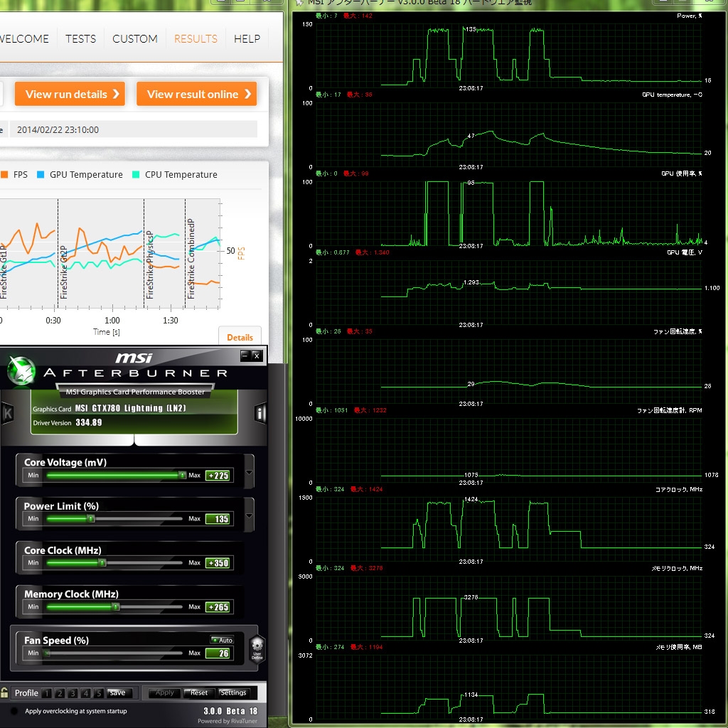Click the Fan Speed 26 value field
728x728 pixels.
pos(218,653)
